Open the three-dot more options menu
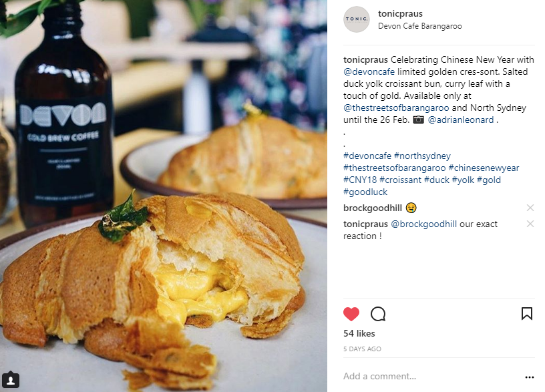 coord(530,377)
